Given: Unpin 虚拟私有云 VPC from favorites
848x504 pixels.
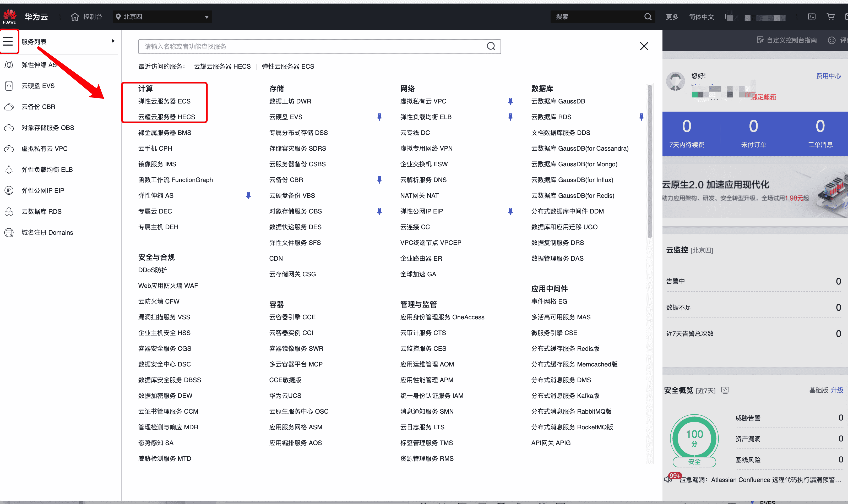Looking at the screenshot, I should (510, 101).
